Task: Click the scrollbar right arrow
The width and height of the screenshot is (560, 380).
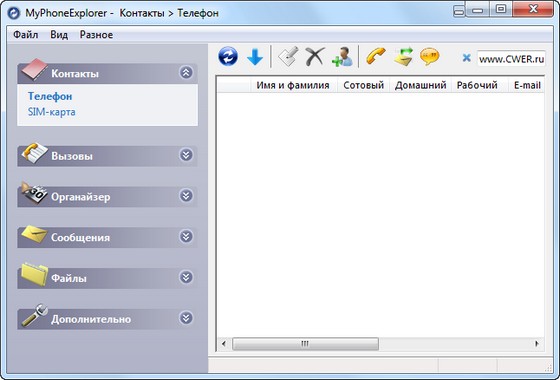Action: click(x=536, y=344)
